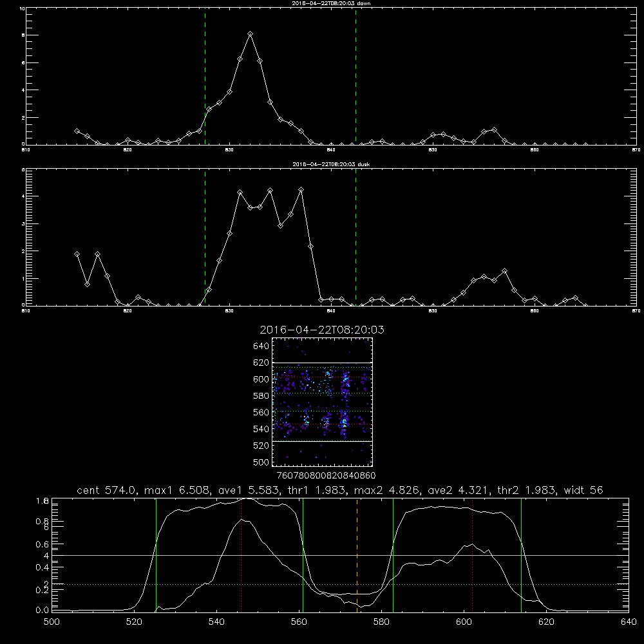Screen dimensions: 644x644
Task: Select the second green dashed line in dusk plot
Action: [x=355, y=238]
